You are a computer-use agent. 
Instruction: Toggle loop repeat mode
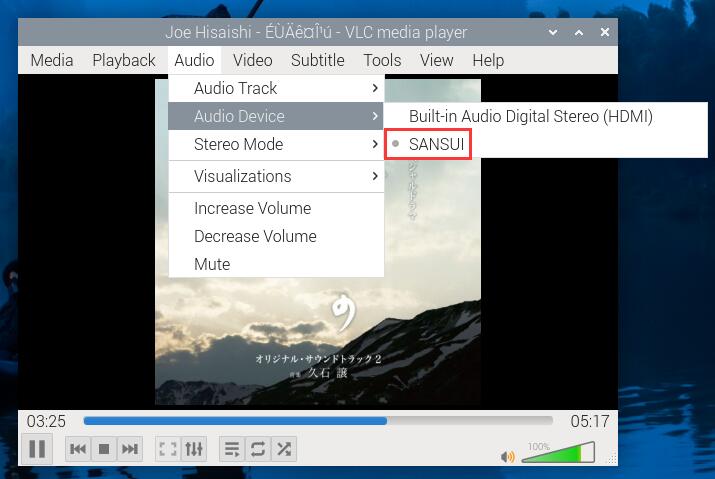pyautogui.click(x=258, y=450)
